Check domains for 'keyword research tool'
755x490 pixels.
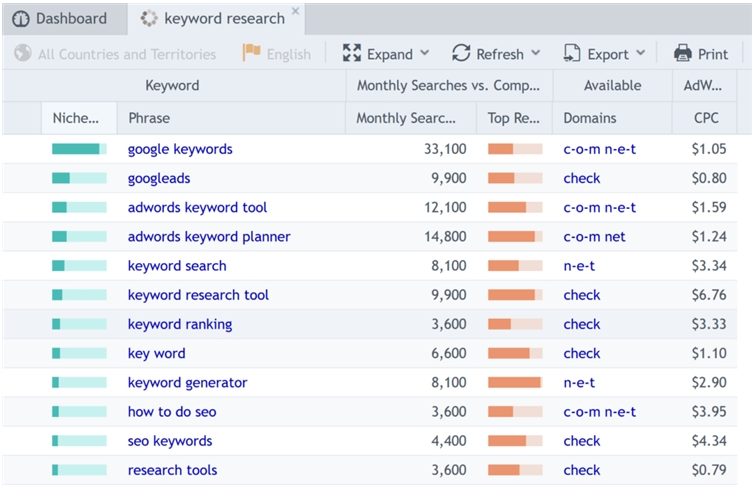pyautogui.click(x=582, y=295)
